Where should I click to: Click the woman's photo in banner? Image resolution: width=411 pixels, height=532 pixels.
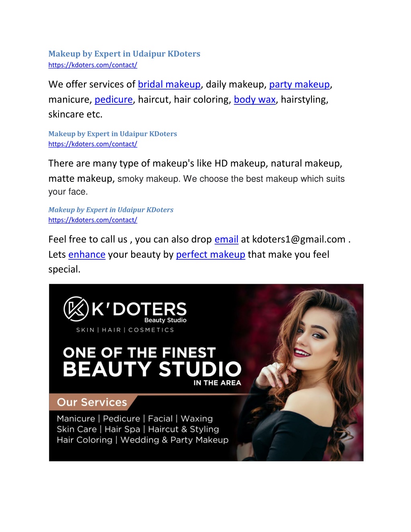tap(305, 373)
